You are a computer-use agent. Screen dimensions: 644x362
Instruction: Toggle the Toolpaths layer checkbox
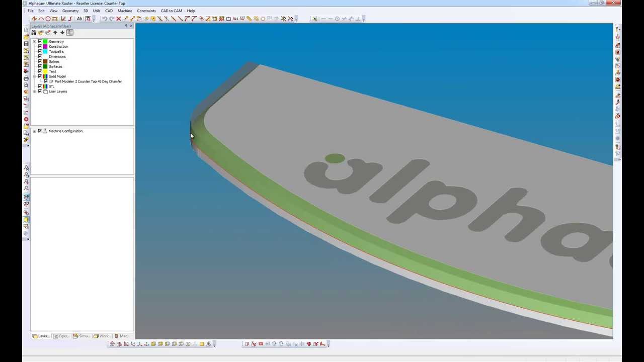click(x=40, y=51)
